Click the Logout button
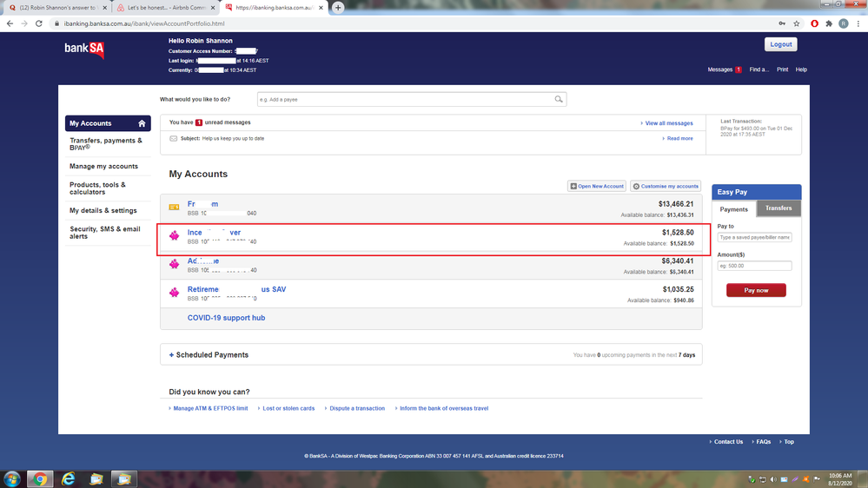868x488 pixels. (780, 44)
